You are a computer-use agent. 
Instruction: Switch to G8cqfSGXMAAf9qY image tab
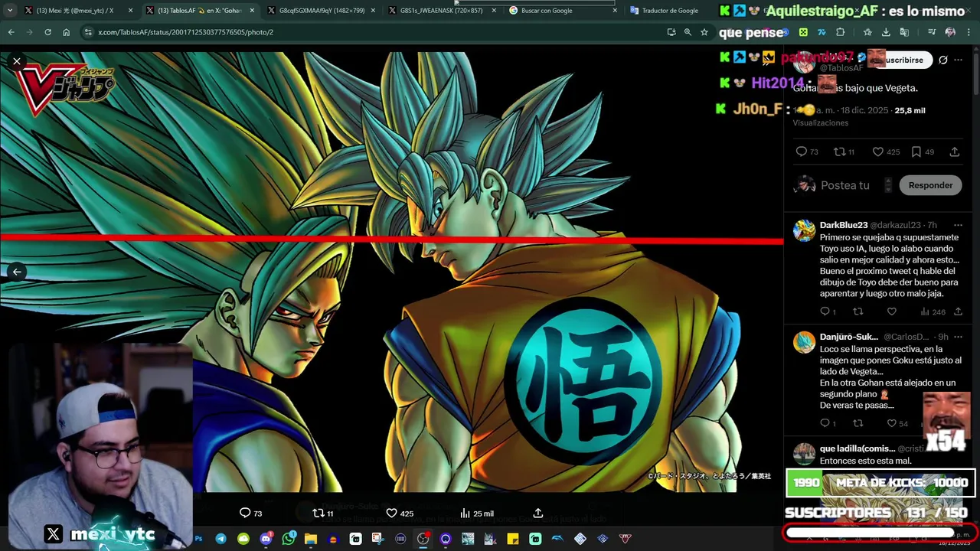coord(322,11)
